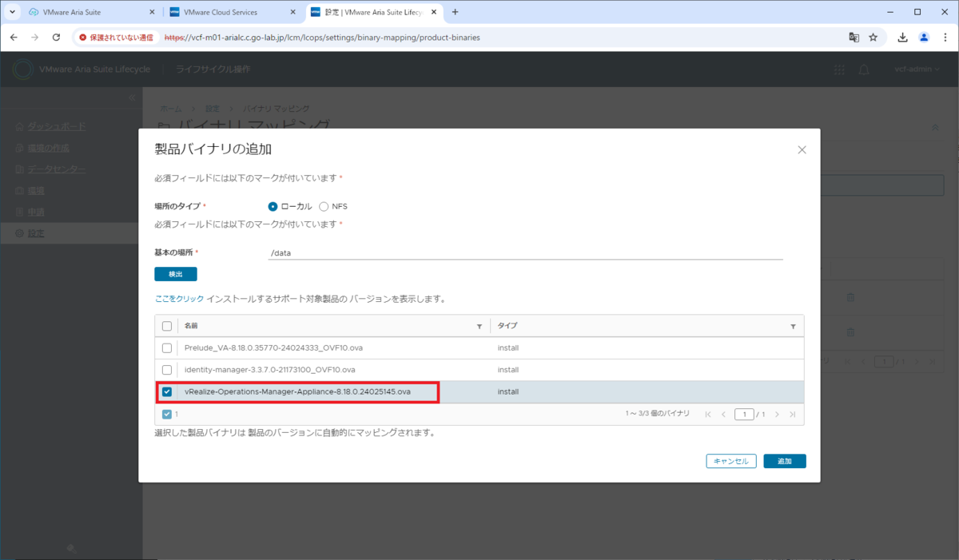Open the apps grid icon in header
The image size is (959, 560).
pyautogui.click(x=838, y=70)
